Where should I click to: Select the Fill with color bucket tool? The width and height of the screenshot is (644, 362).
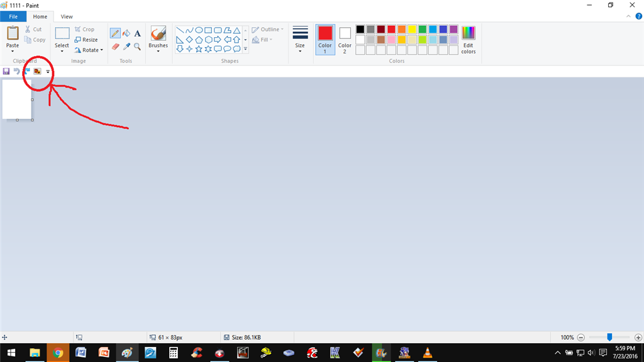point(126,33)
